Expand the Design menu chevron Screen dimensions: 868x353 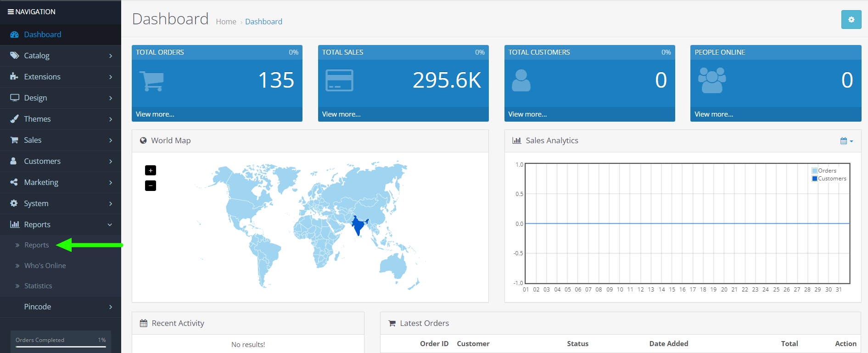click(111, 98)
